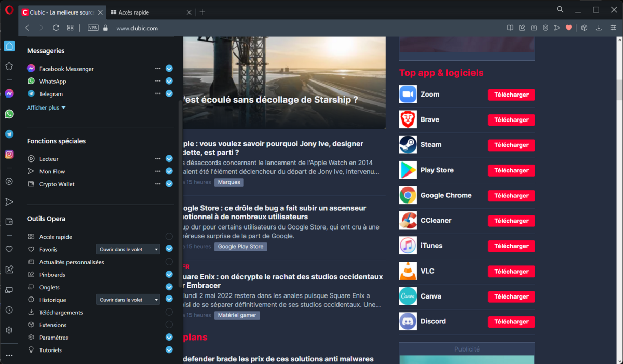Open Crypto Wallet from sidebar strip

pyautogui.click(x=9, y=222)
